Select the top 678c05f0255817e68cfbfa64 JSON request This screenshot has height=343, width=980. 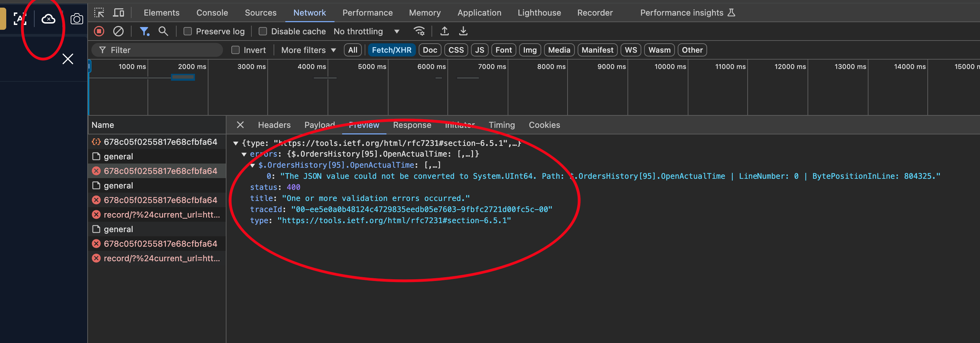(x=157, y=142)
